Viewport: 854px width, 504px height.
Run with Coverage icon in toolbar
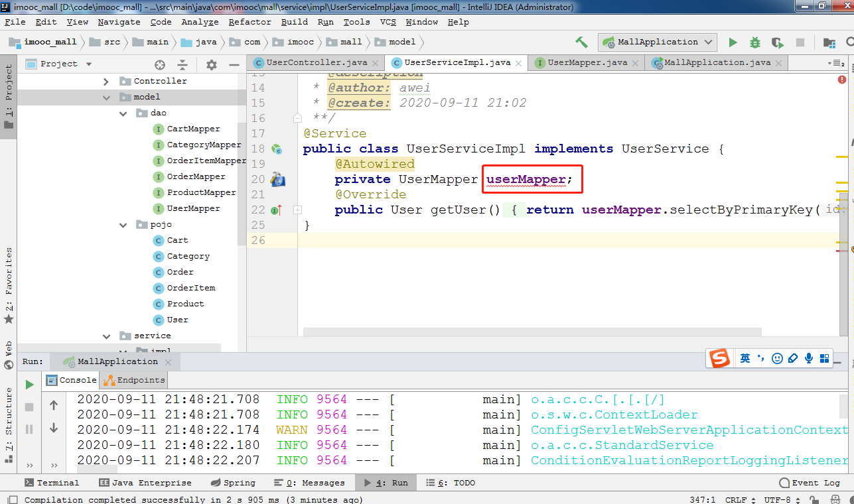778,42
